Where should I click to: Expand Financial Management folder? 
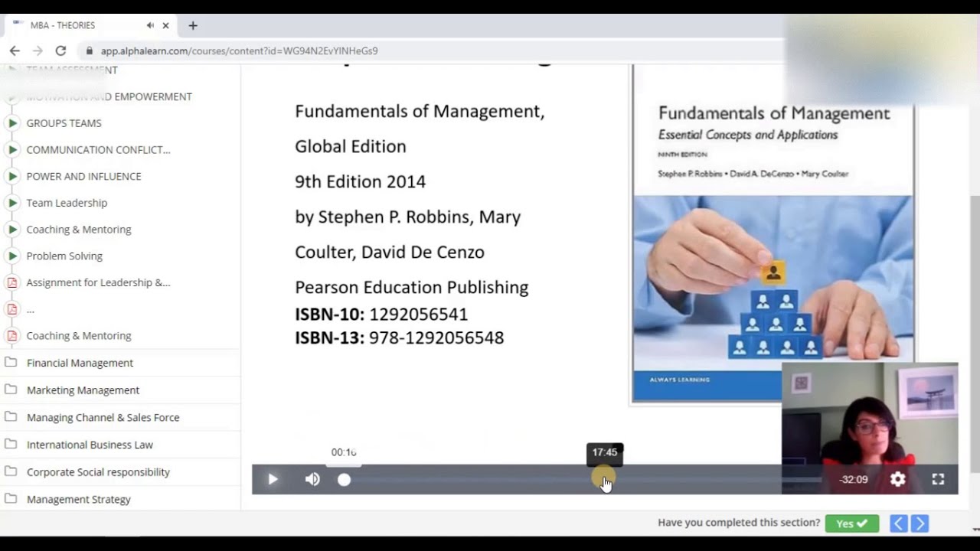[80, 363]
